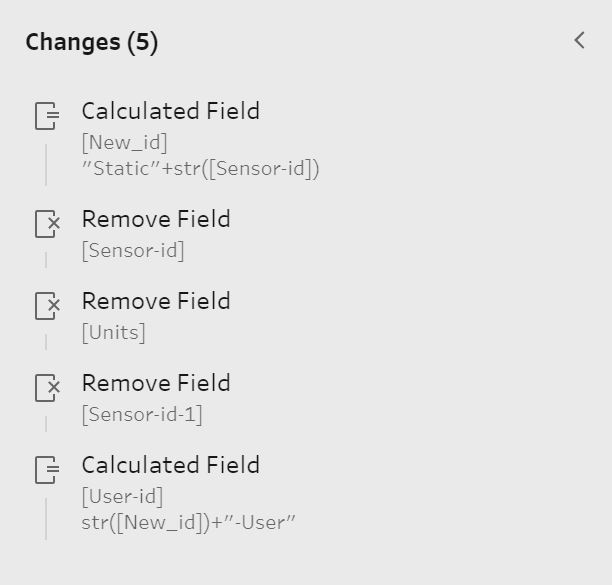Click the [New_id] field name
Viewport: 612px width, 585px height.
[125, 142]
